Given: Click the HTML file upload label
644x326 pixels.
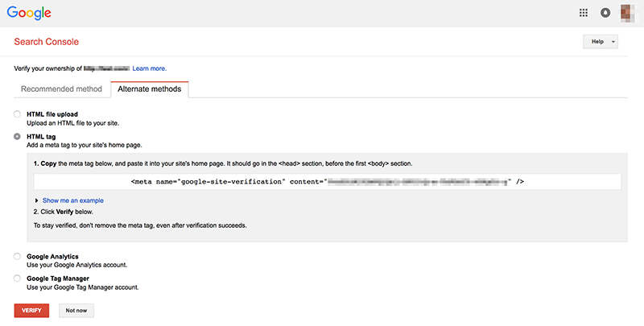Looking at the screenshot, I should coord(52,114).
